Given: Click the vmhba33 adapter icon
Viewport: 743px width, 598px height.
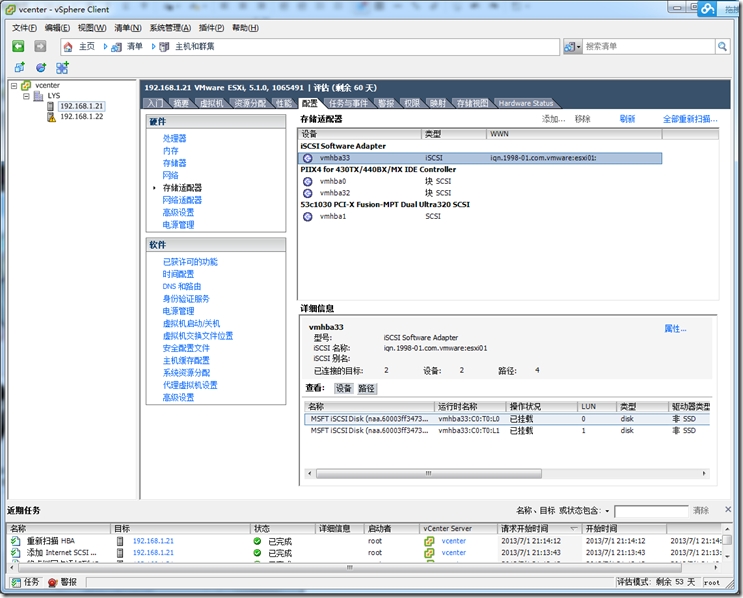Looking at the screenshot, I should click(x=308, y=158).
